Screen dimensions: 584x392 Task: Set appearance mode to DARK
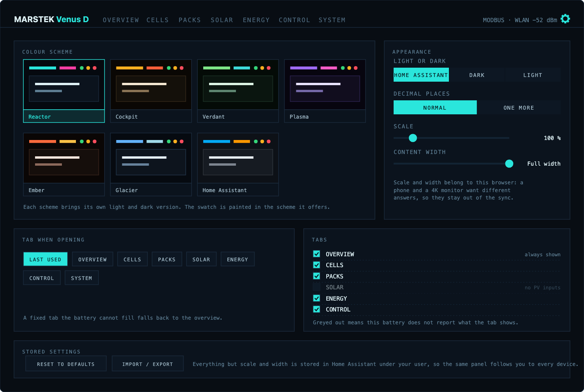(x=477, y=75)
